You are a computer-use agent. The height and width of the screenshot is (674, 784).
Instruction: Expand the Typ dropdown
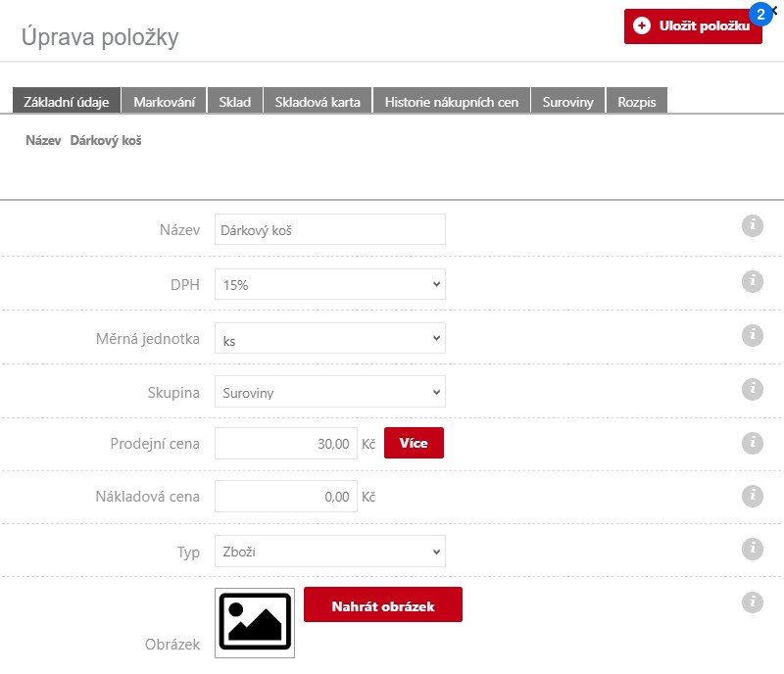coord(329,551)
